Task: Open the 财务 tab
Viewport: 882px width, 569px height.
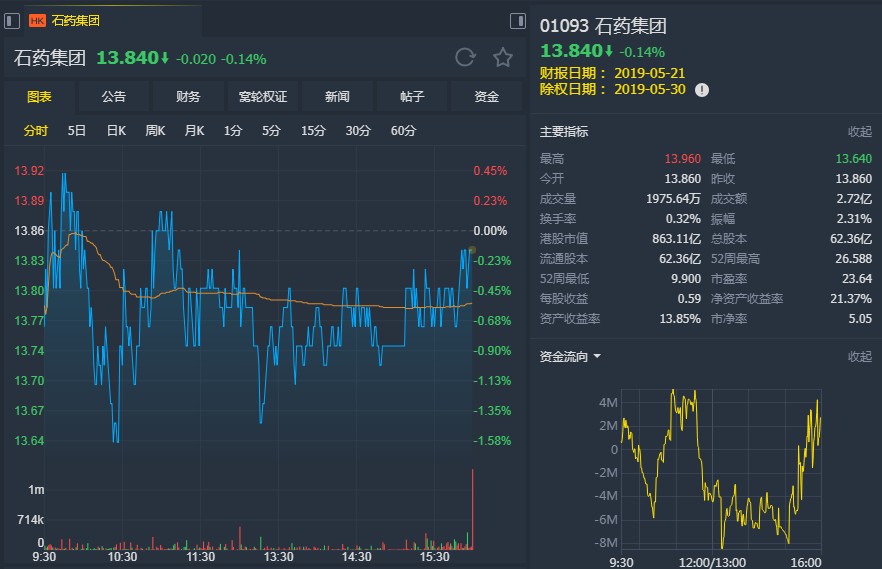Action: tap(188, 97)
